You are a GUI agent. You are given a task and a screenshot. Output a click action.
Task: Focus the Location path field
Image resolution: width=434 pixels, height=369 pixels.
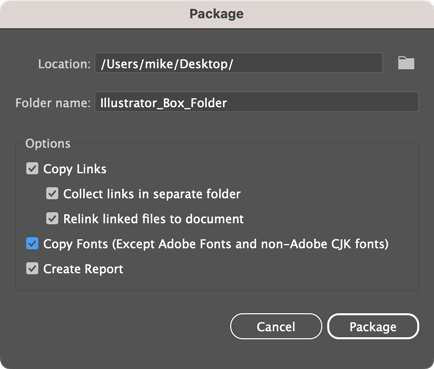tap(239, 63)
